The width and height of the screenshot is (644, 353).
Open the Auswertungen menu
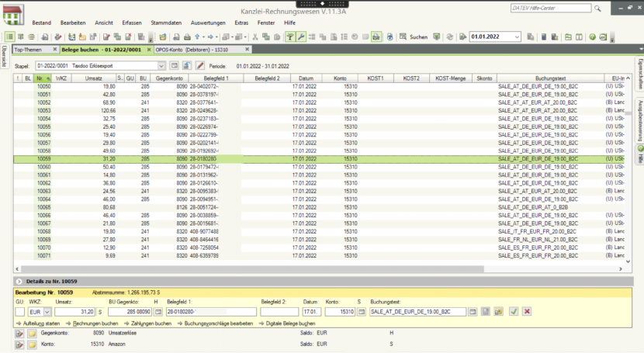pyautogui.click(x=208, y=23)
